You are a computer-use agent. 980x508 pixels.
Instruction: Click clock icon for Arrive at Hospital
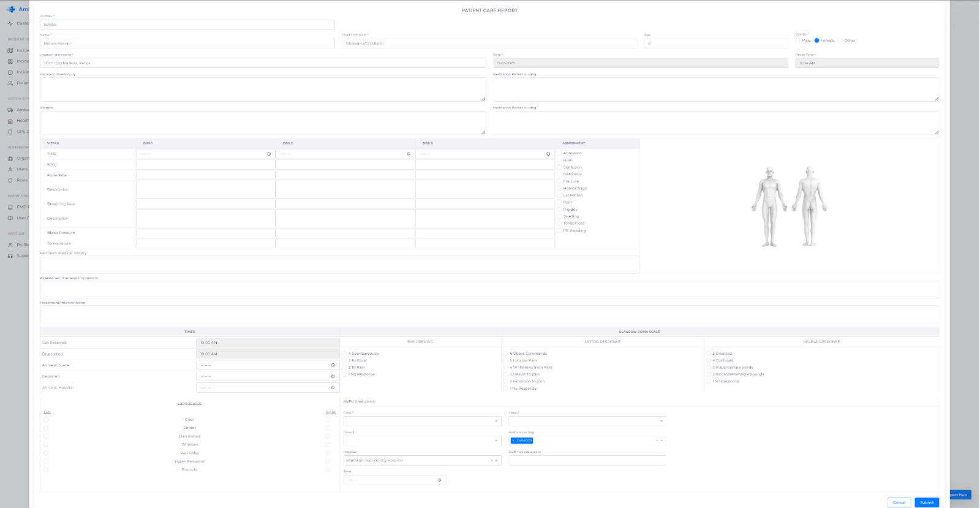coord(333,387)
